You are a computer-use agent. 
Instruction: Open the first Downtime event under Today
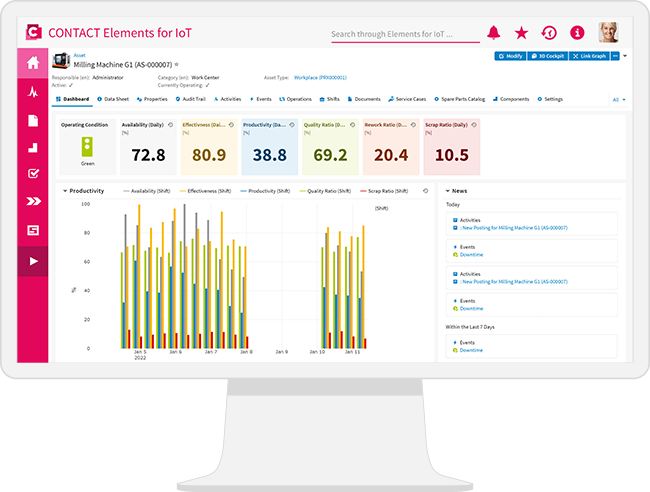pos(471,255)
